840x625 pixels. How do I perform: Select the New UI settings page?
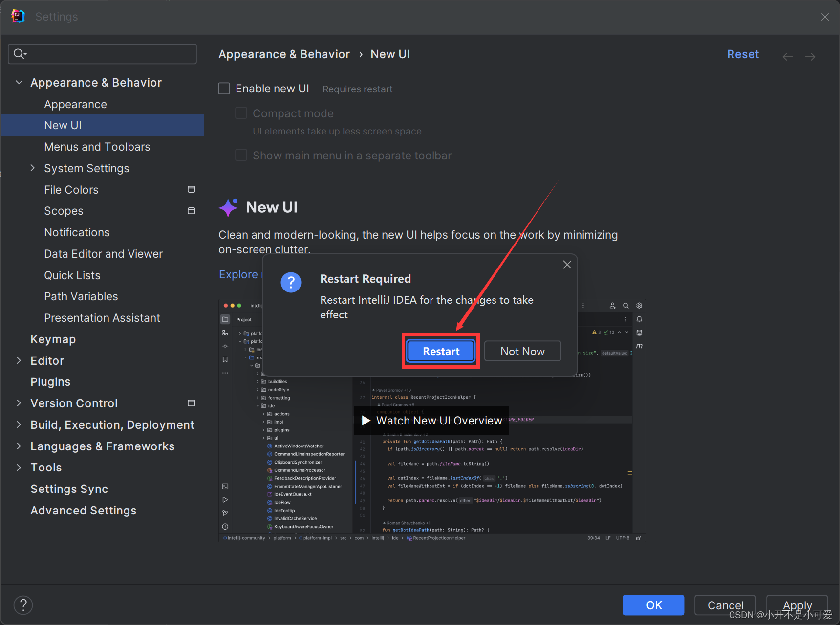pyautogui.click(x=102, y=125)
